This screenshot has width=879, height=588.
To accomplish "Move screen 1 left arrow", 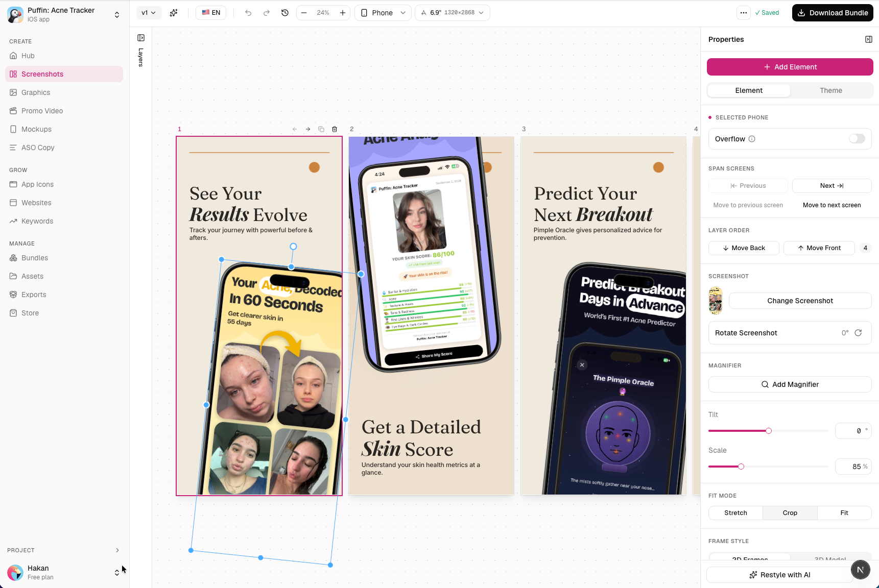I will point(295,129).
